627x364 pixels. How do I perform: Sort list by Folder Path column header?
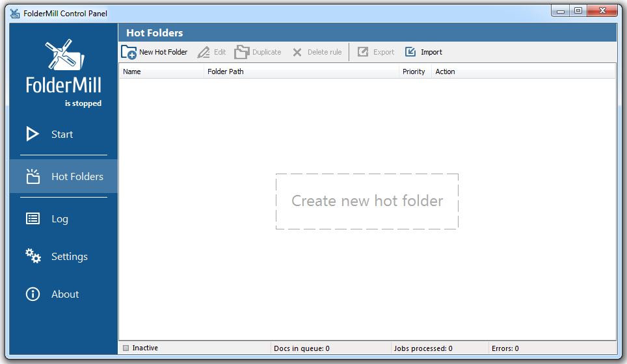click(x=301, y=71)
